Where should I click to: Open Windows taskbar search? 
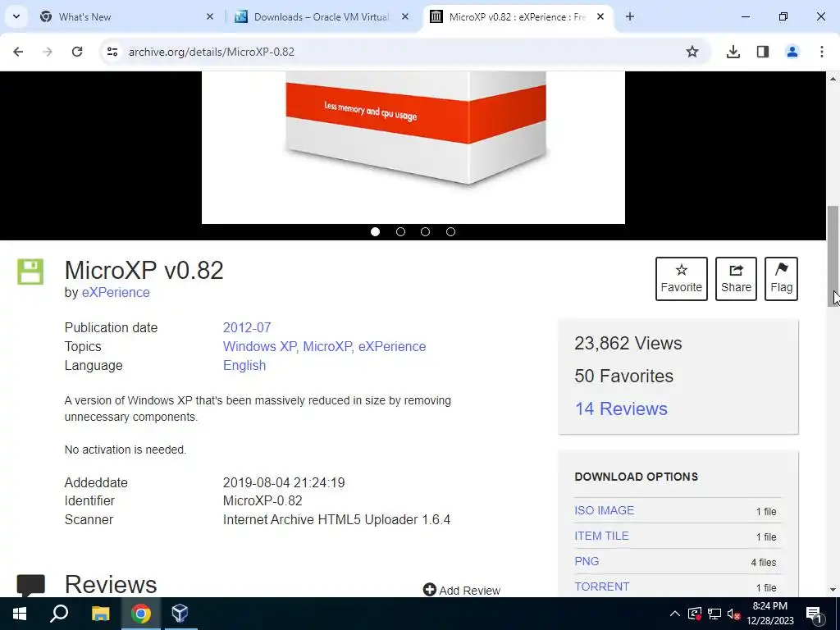click(x=59, y=614)
